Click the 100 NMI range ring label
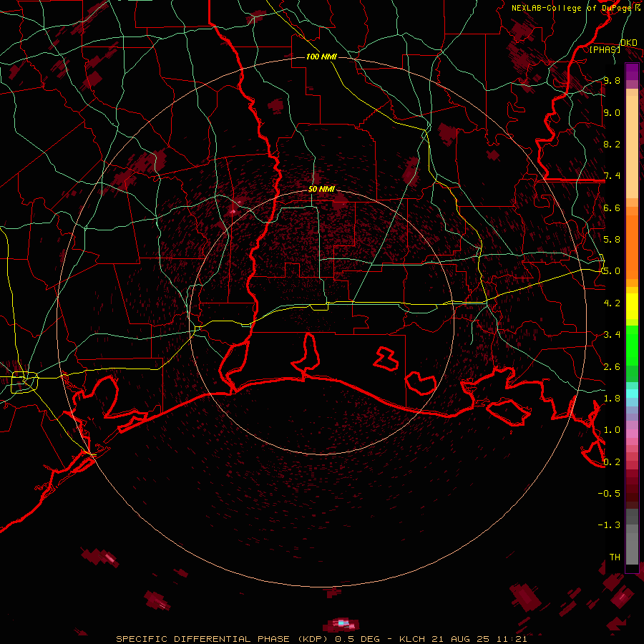 pos(321,57)
